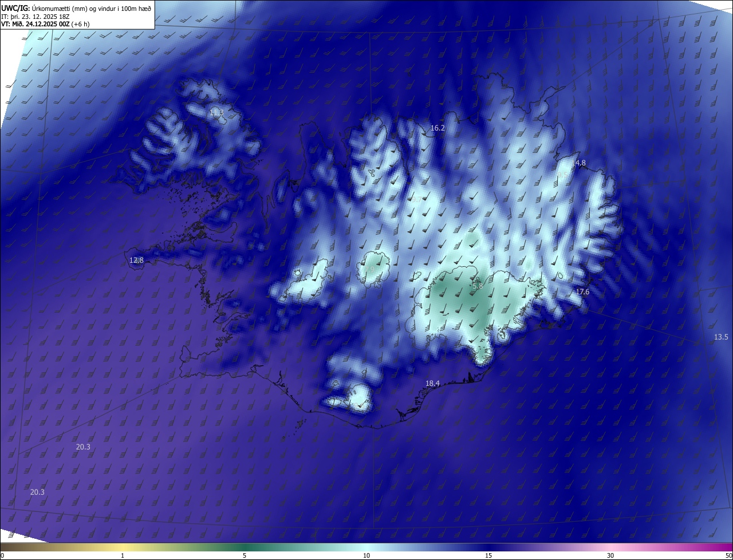The image size is (733, 560).
Task: Click the 16.2 value label on the map
Action: point(438,128)
